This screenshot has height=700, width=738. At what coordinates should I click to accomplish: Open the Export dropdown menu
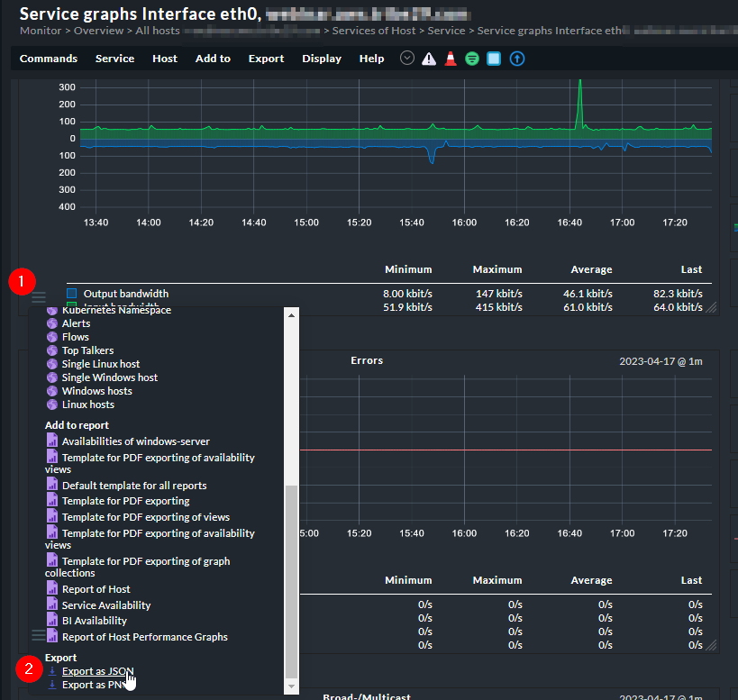(x=266, y=59)
